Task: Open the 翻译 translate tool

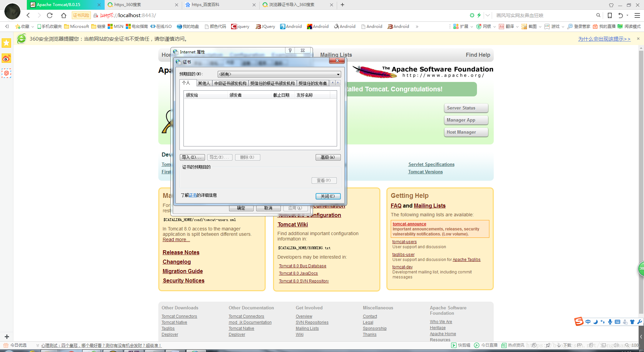Action: pos(506,27)
